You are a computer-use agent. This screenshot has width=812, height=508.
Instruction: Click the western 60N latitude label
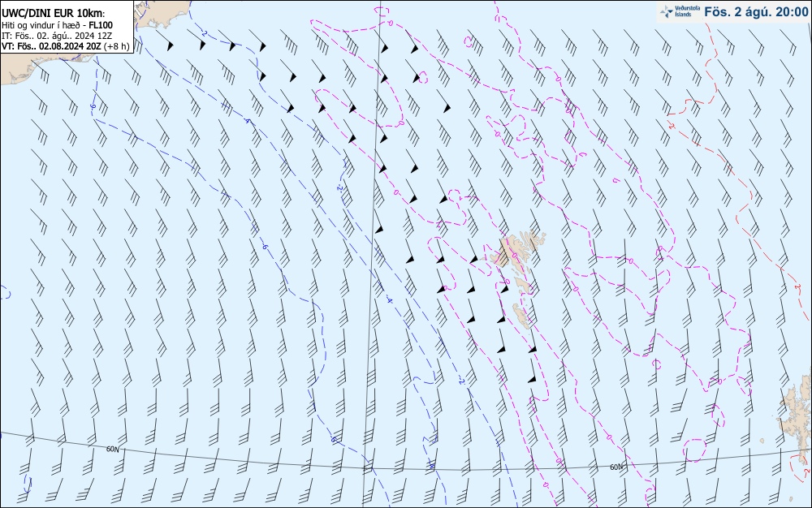tap(112, 449)
